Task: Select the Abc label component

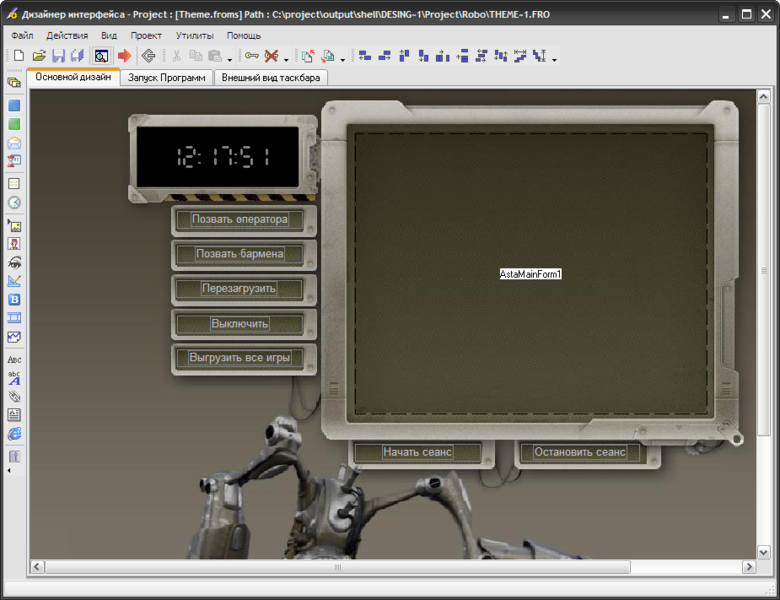Action: [14, 360]
